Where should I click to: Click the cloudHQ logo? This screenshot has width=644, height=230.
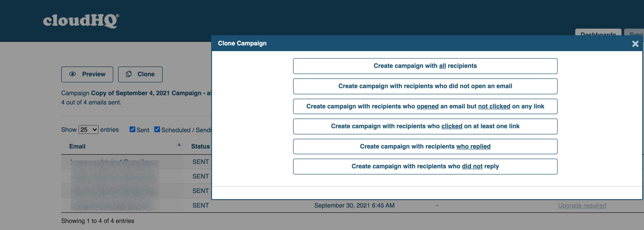[x=81, y=21]
